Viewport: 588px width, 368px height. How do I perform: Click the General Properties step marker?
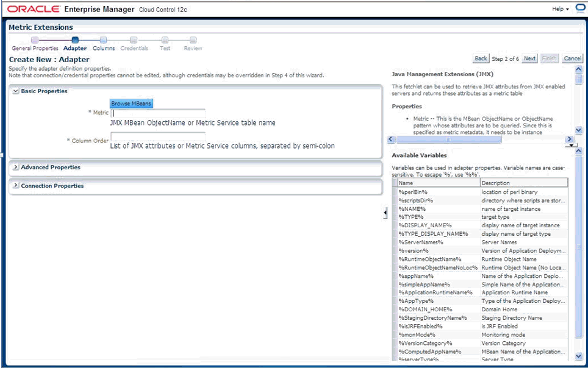(35, 40)
